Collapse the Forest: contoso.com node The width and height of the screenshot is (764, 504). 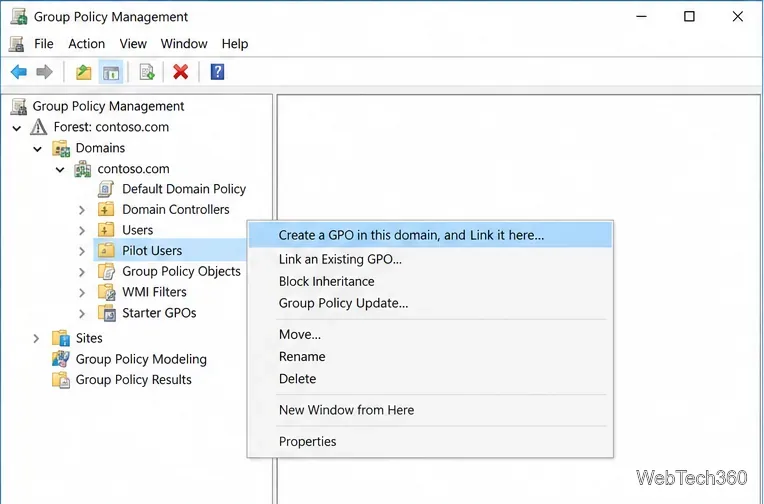pyautogui.click(x=17, y=128)
